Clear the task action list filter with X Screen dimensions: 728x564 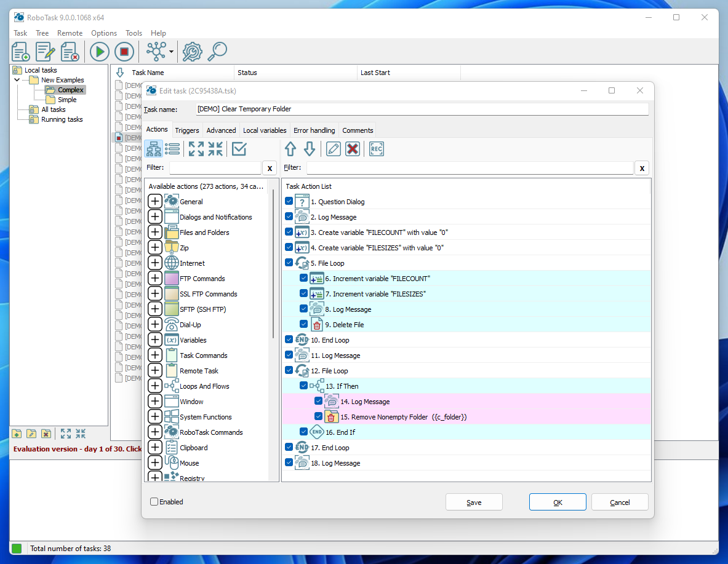642,168
